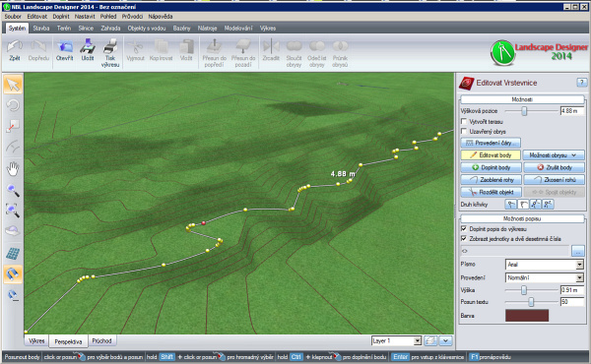The width and height of the screenshot is (591, 364).
Task: Select the hand pan tool
Action: click(x=13, y=169)
